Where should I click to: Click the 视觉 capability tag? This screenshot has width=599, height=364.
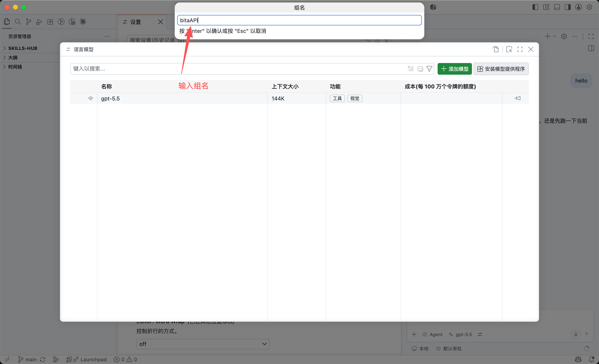[355, 98]
